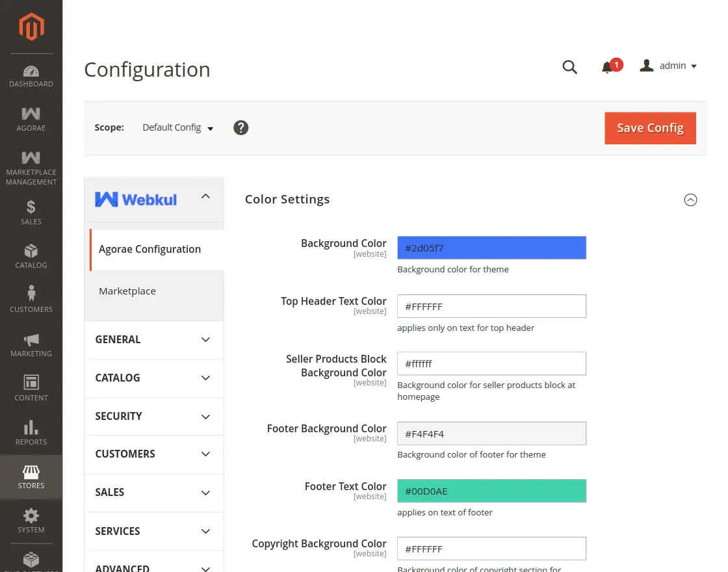Expand the GENERAL configuration section
The height and width of the screenshot is (572, 728).
point(153,339)
